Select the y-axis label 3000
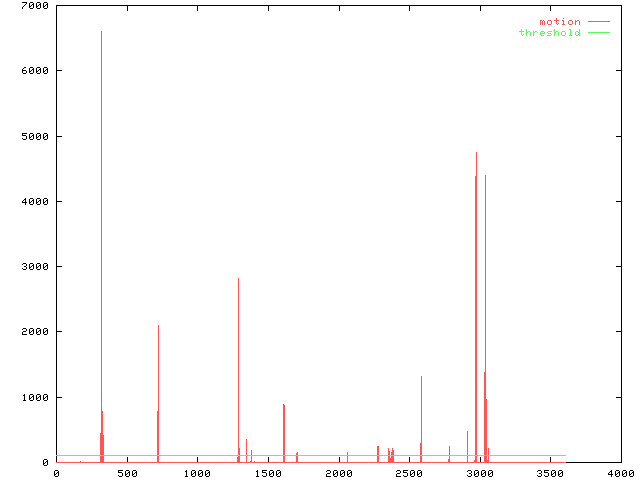640x480 pixels. pyautogui.click(x=35, y=267)
